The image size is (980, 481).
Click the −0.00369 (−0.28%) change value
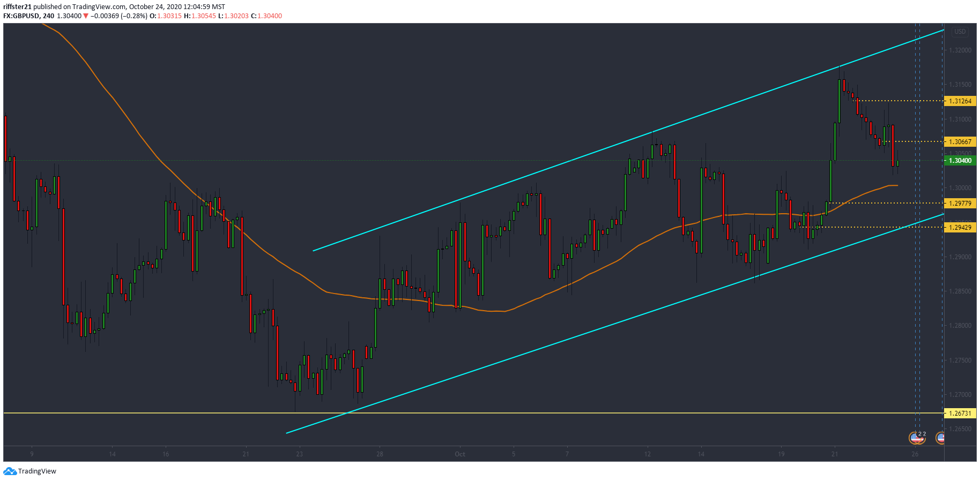point(118,16)
